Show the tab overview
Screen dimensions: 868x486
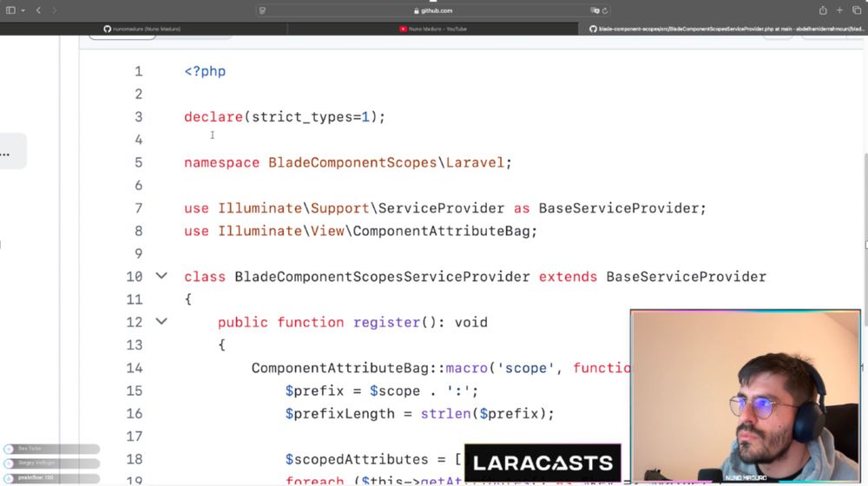(x=857, y=10)
